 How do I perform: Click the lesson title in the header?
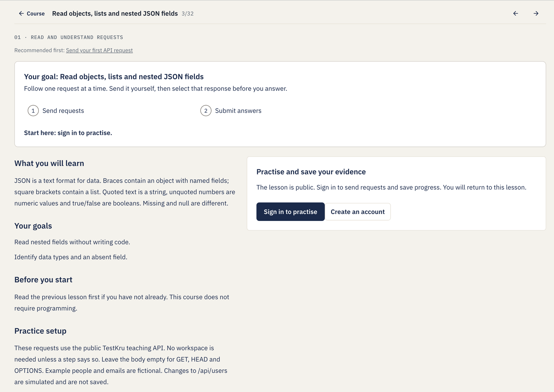point(115,14)
